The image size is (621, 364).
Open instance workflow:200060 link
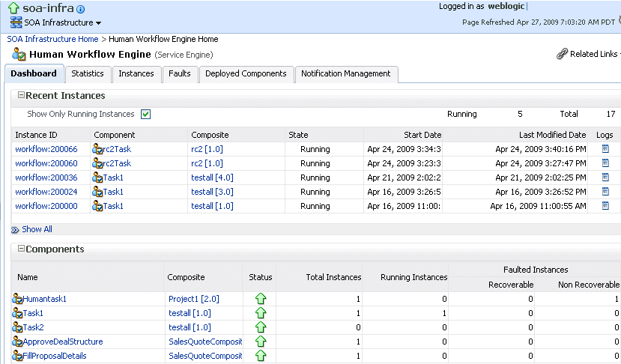[x=46, y=163]
